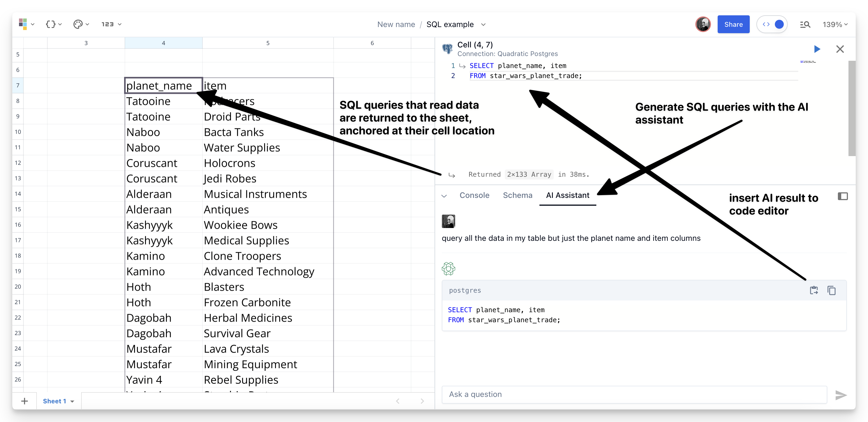
Task: Switch to the Console tab
Action: pyautogui.click(x=474, y=195)
